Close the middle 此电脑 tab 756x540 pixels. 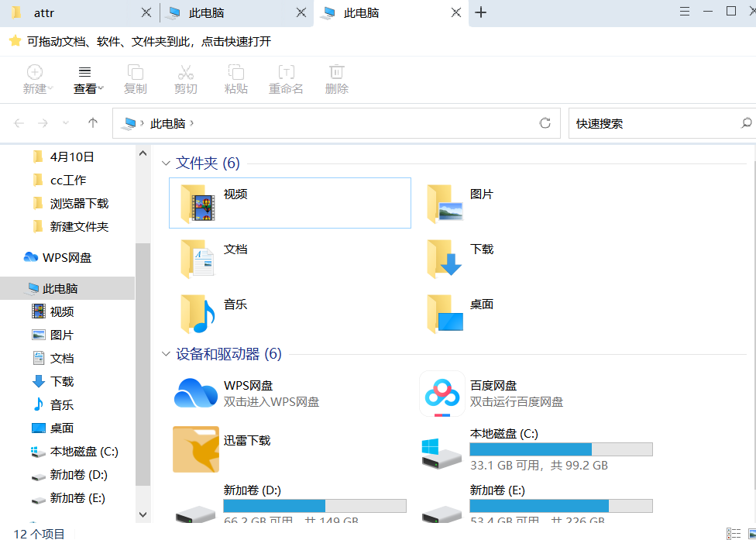pos(302,13)
